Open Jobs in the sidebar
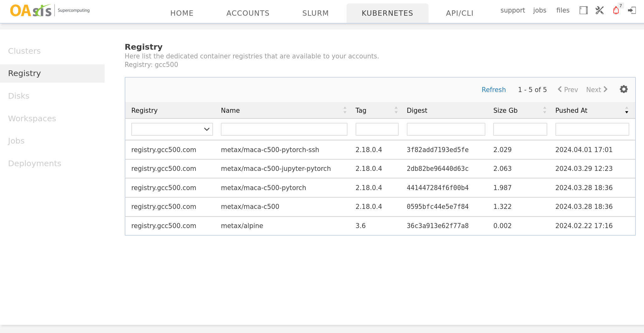Screen dimensions: 644x333 click(16, 141)
